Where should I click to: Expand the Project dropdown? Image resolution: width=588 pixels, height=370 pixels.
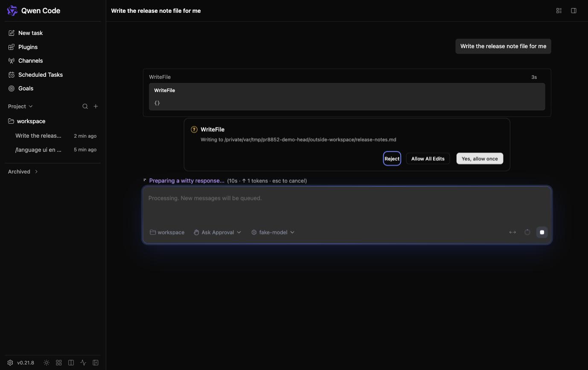tap(20, 106)
